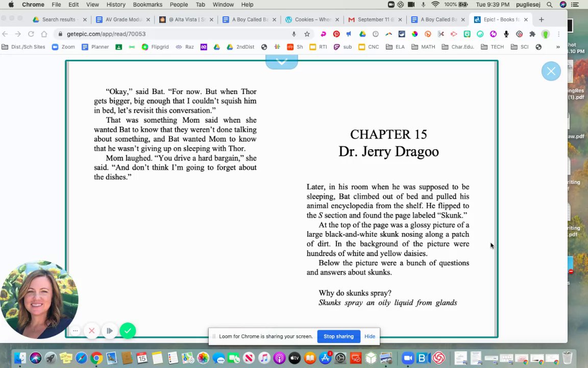Open the Raz bookmark
This screenshot has width=588, height=368.
pyautogui.click(x=185, y=47)
